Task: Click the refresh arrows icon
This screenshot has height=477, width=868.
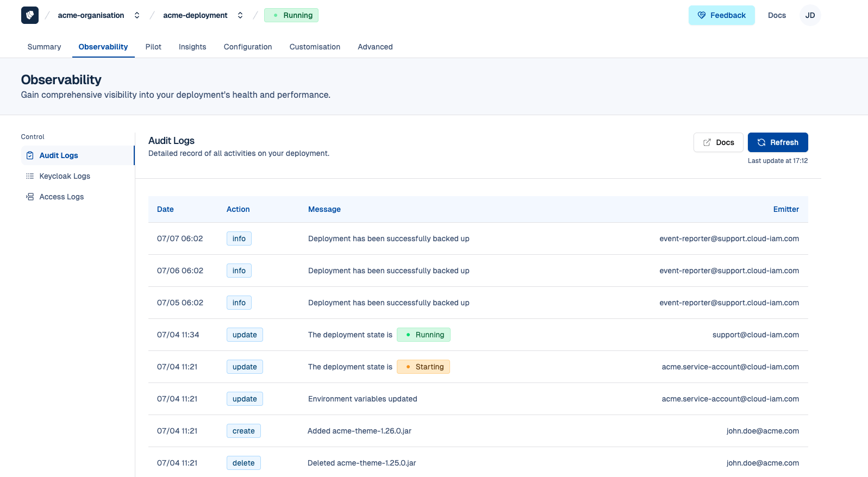Action: tap(761, 142)
